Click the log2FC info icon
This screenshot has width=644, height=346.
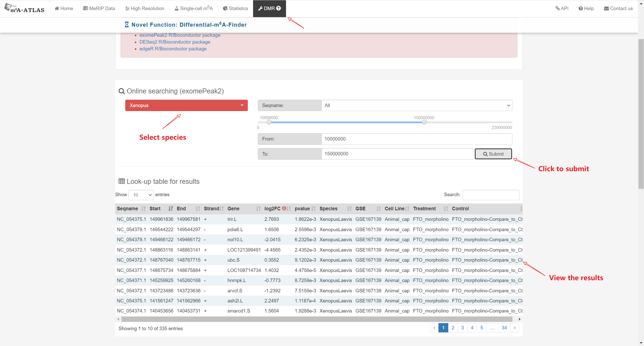[284, 208]
